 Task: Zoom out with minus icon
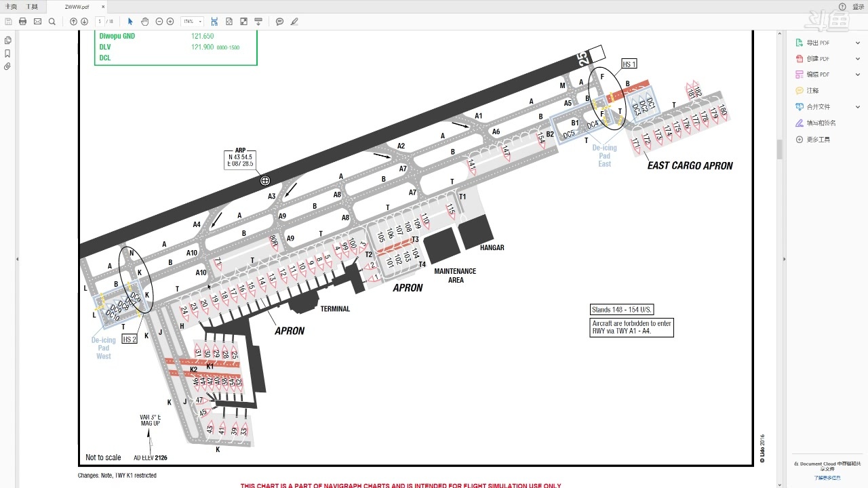click(159, 22)
